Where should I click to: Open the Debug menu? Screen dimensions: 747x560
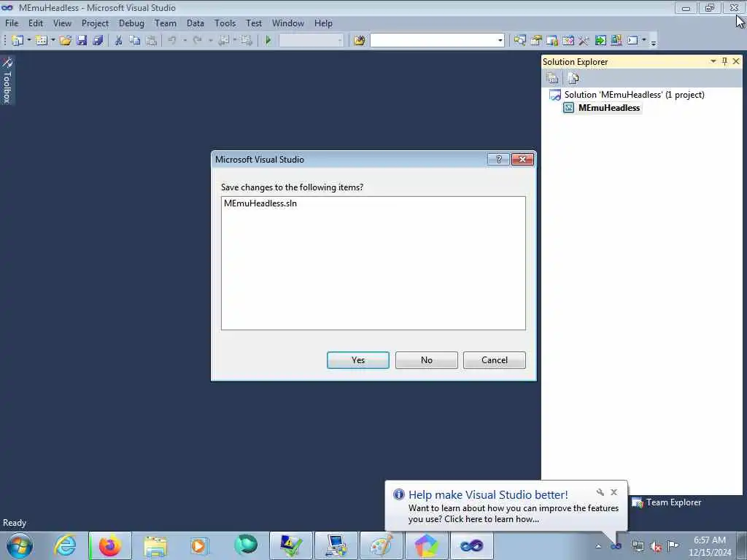coord(131,23)
